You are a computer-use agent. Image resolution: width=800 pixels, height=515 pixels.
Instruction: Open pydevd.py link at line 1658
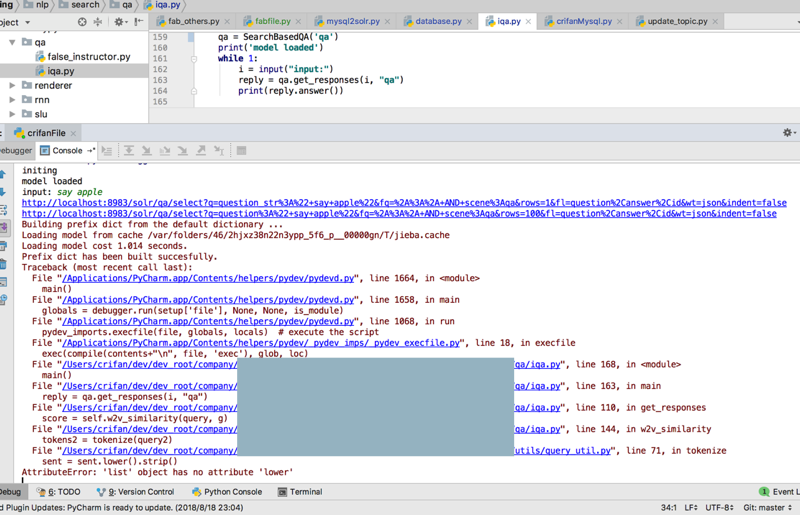(208, 300)
